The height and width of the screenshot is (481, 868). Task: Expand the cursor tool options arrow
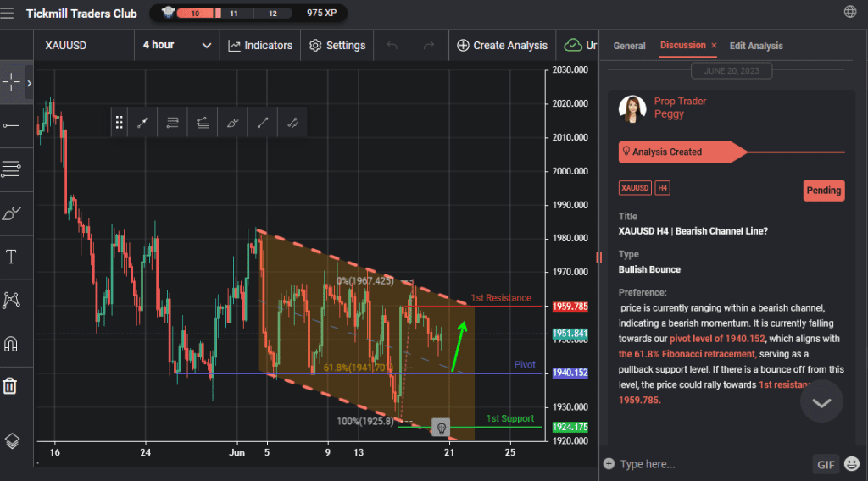pyautogui.click(x=29, y=83)
